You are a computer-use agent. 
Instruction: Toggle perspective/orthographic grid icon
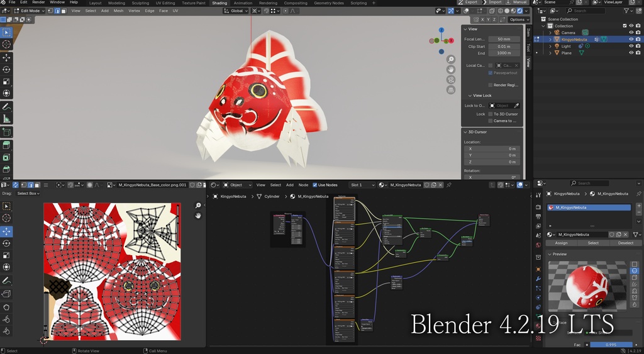coord(451,90)
